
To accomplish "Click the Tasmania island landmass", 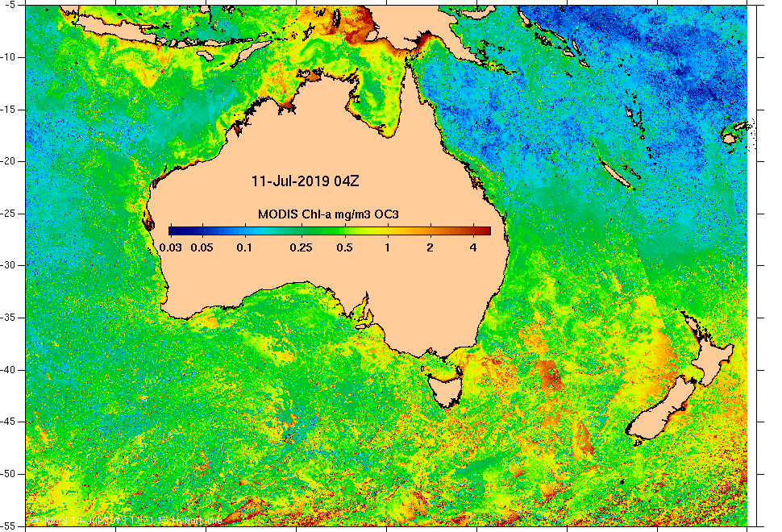I will click(x=445, y=389).
